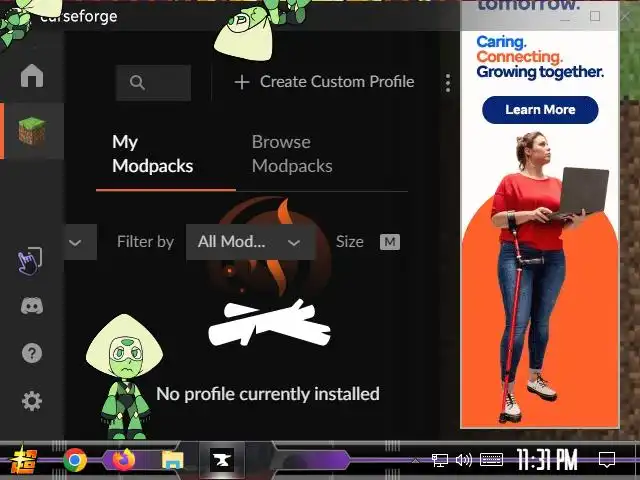Click the 11:31 PM clock
Viewport: 640px width, 480px height.
(547, 460)
